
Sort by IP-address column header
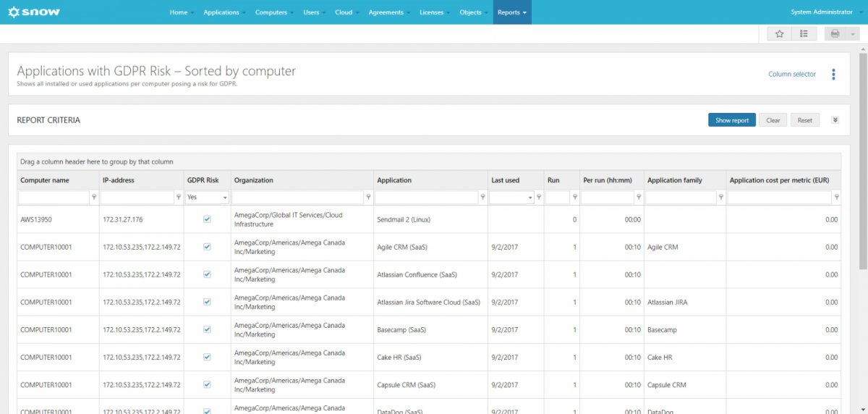click(141, 180)
